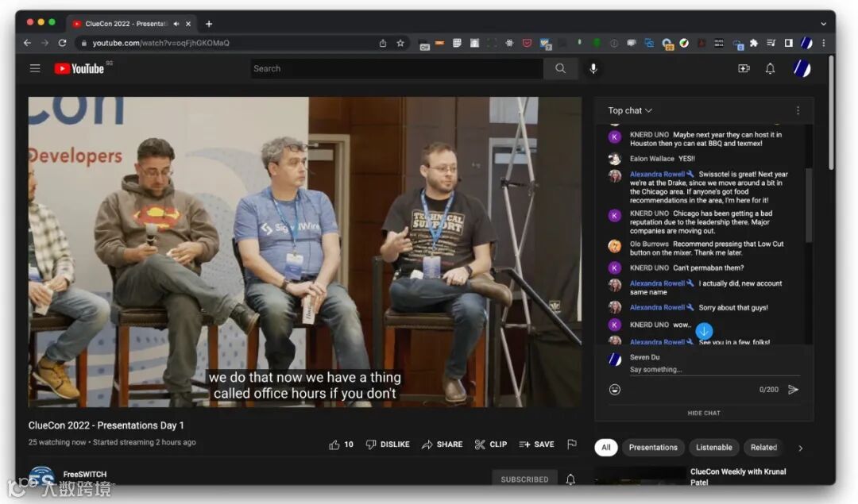Open the browser extensions puzzle icon

[x=753, y=43]
